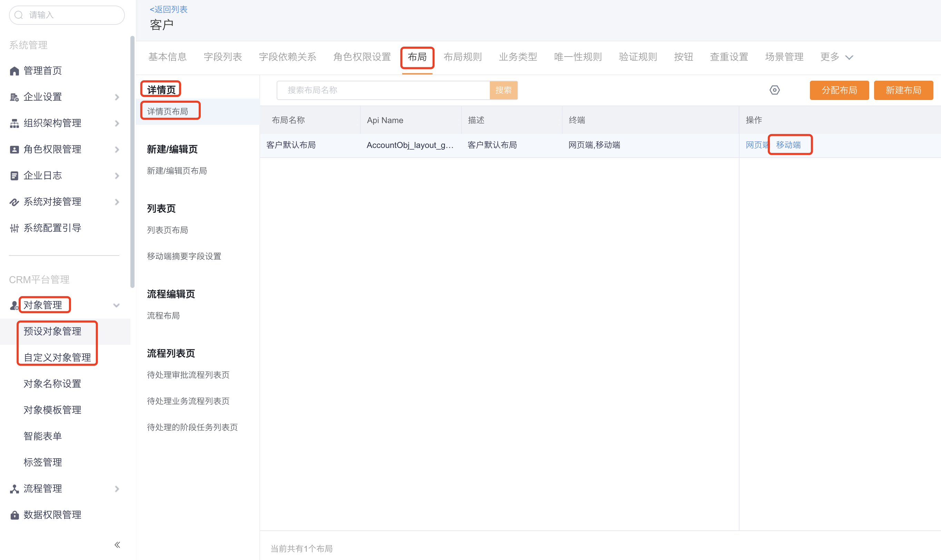Select the 布局 tab
941x560 pixels.
click(x=417, y=57)
